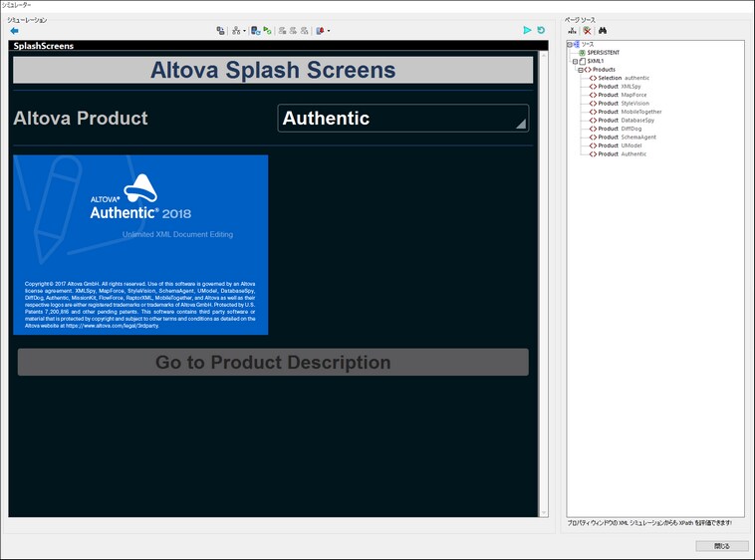This screenshot has width=755, height=560.
Task: Open dropdown arrow beside red alert icon
Action: coord(329,31)
